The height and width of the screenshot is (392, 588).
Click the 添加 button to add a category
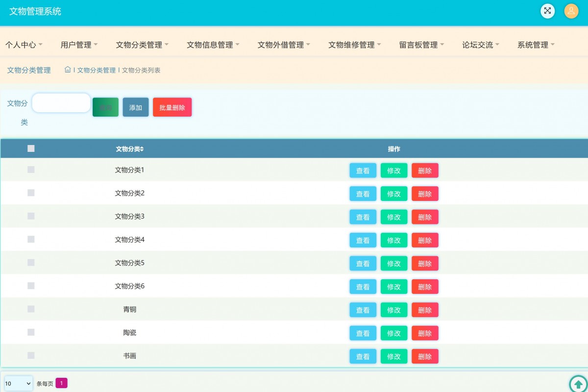click(x=135, y=107)
